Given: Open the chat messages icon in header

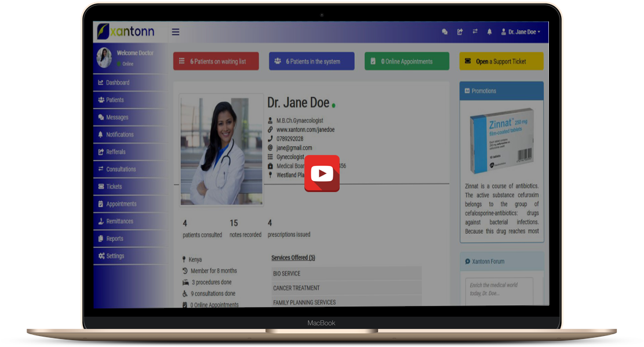Looking at the screenshot, I should point(445,32).
